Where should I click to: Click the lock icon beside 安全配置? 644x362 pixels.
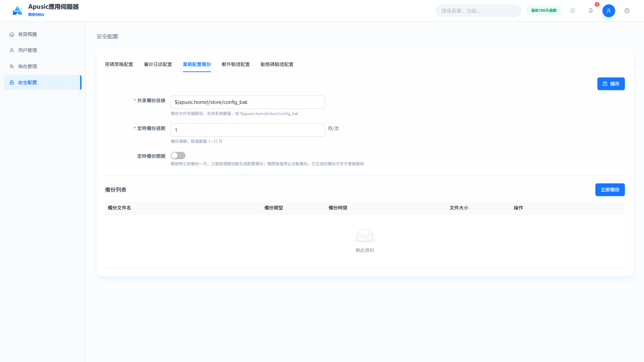pos(12,82)
